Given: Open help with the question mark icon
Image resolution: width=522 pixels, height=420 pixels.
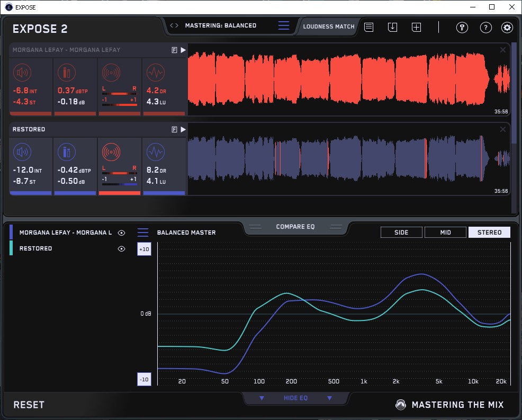Looking at the screenshot, I should 485,28.
